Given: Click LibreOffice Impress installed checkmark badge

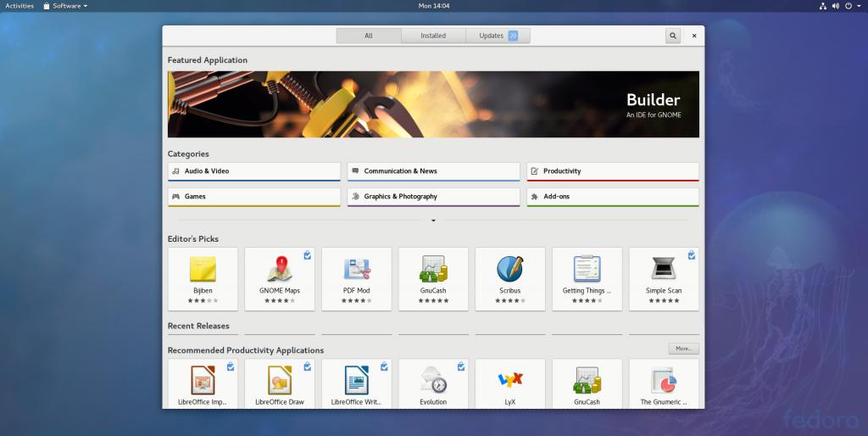Looking at the screenshot, I should (231, 366).
